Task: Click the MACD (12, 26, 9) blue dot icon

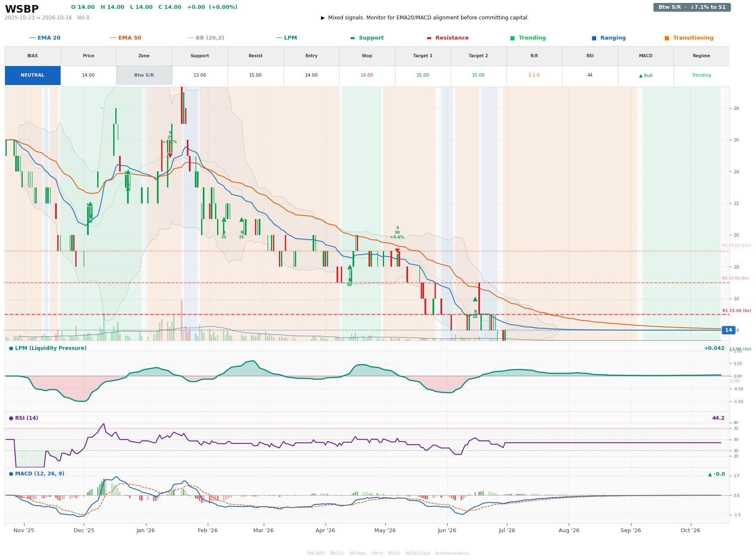Action: pyautogui.click(x=11, y=474)
